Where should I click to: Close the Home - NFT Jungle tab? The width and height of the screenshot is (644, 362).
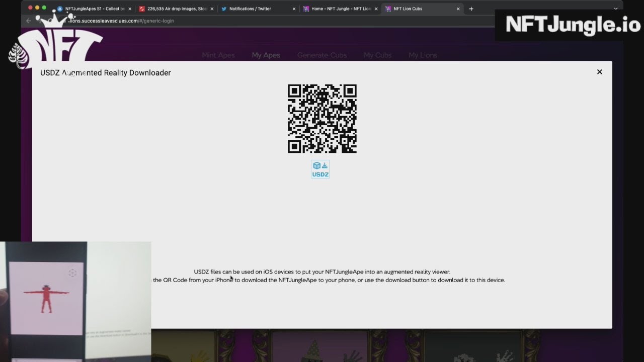click(376, 9)
